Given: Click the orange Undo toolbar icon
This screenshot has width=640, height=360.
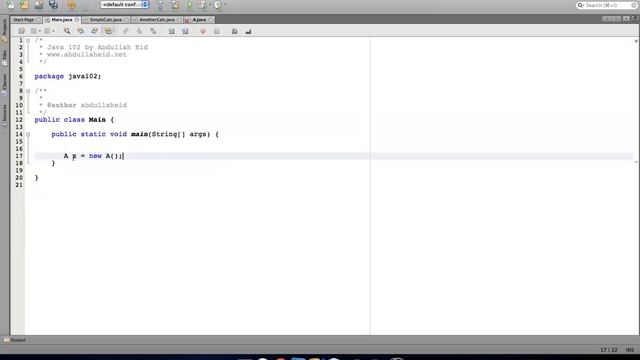Looking at the screenshot, I should (71, 5).
